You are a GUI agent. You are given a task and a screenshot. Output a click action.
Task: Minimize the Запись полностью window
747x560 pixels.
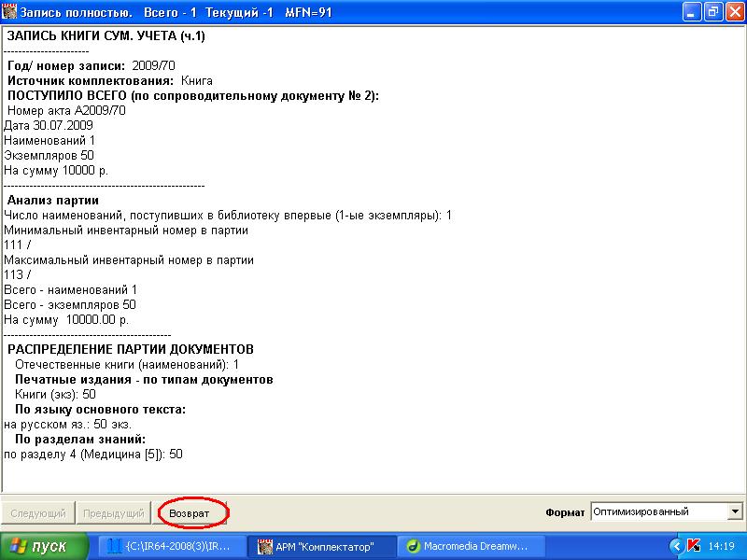(x=692, y=12)
